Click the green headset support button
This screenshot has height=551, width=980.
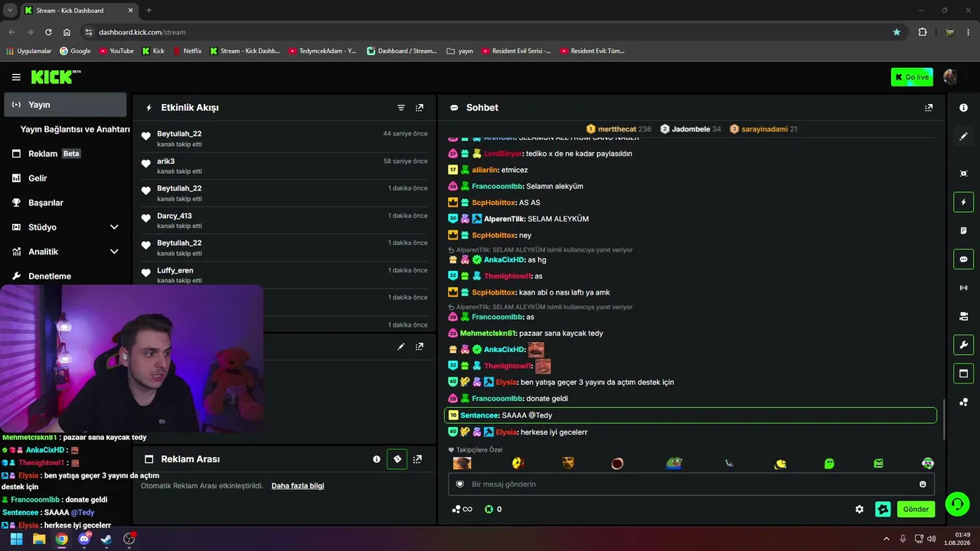pyautogui.click(x=957, y=504)
